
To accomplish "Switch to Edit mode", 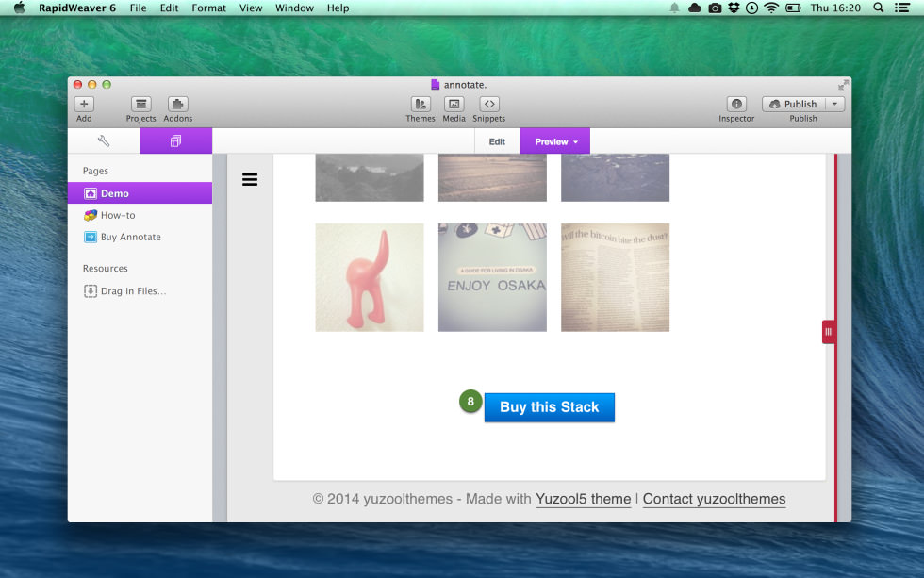I will click(497, 141).
